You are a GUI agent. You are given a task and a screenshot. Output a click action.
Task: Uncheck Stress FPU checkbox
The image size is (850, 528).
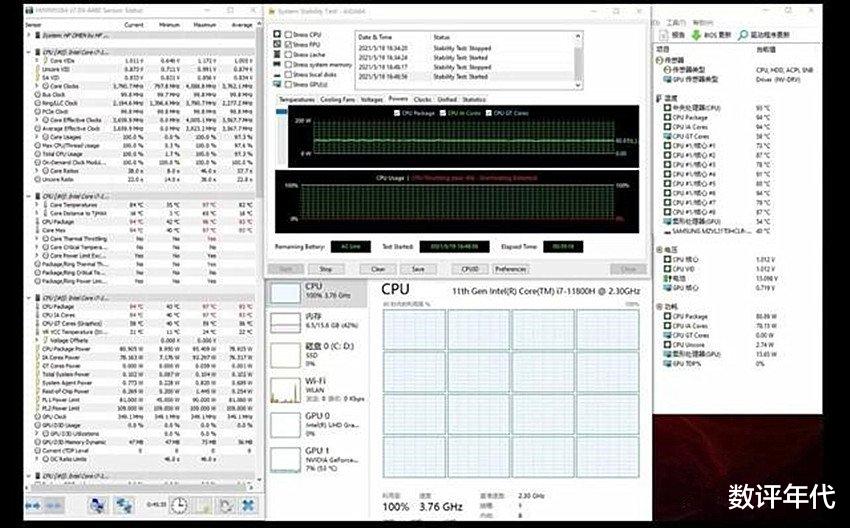point(288,44)
